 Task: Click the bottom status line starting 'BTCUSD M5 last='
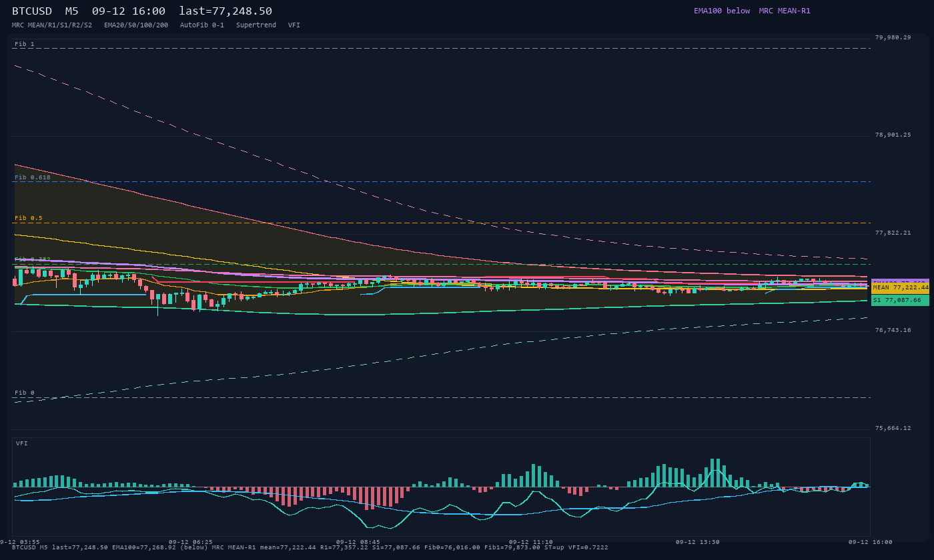click(x=310, y=547)
